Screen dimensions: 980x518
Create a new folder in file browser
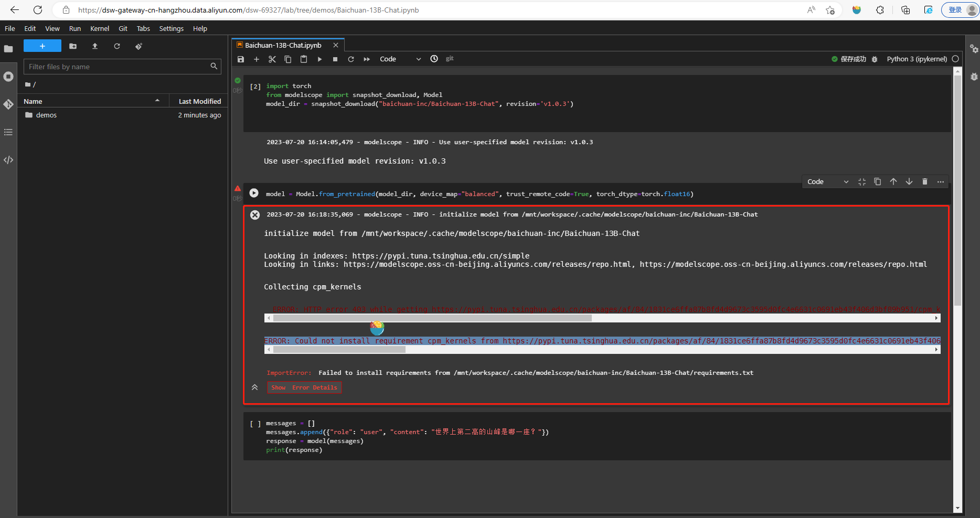[x=73, y=46]
